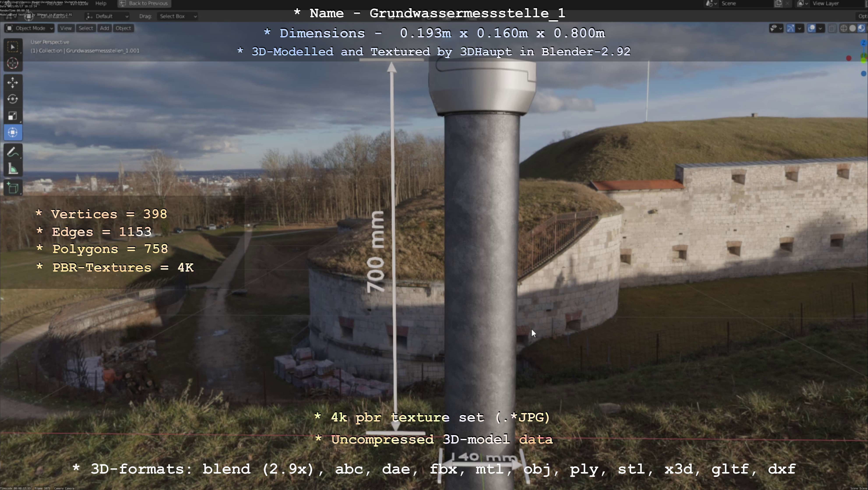The width and height of the screenshot is (868, 490).
Task: Select the Annotate pencil tool
Action: pos(13,152)
